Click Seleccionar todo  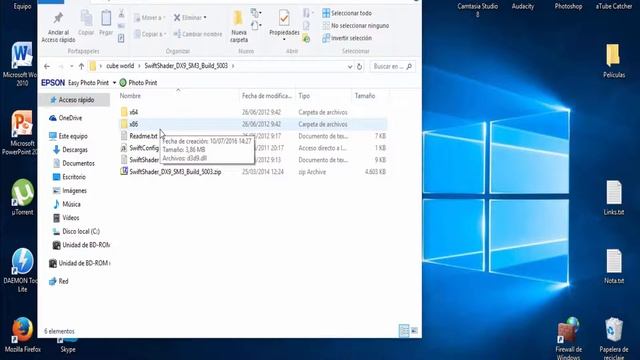(347, 13)
